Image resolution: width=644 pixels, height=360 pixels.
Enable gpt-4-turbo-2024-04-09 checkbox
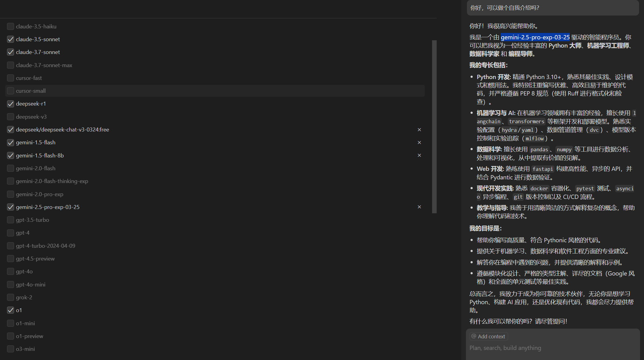tap(10, 246)
